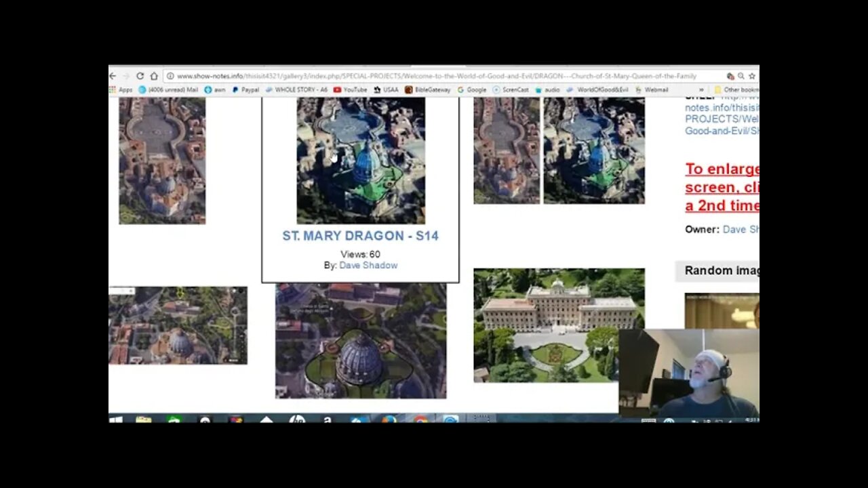Open Chrome from the taskbar
Viewport: 868px width, 488px height.
(420, 420)
